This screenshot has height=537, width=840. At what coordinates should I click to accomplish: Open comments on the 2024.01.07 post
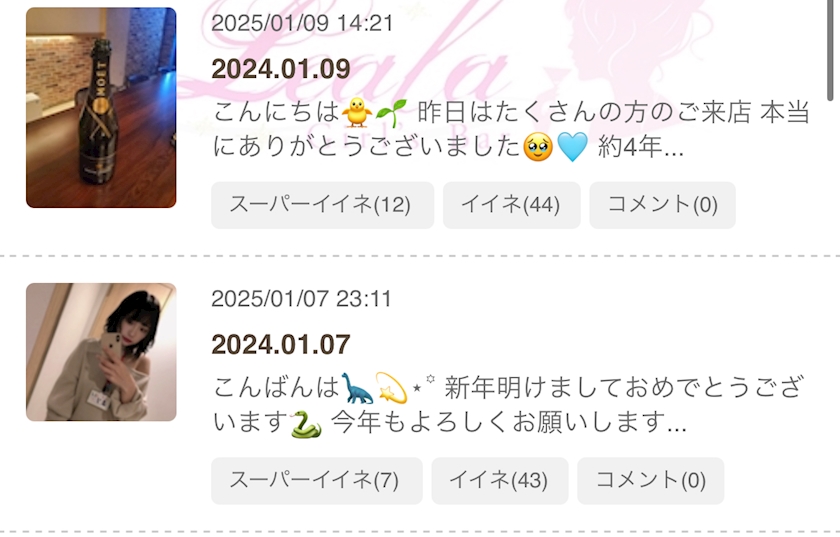(x=650, y=481)
